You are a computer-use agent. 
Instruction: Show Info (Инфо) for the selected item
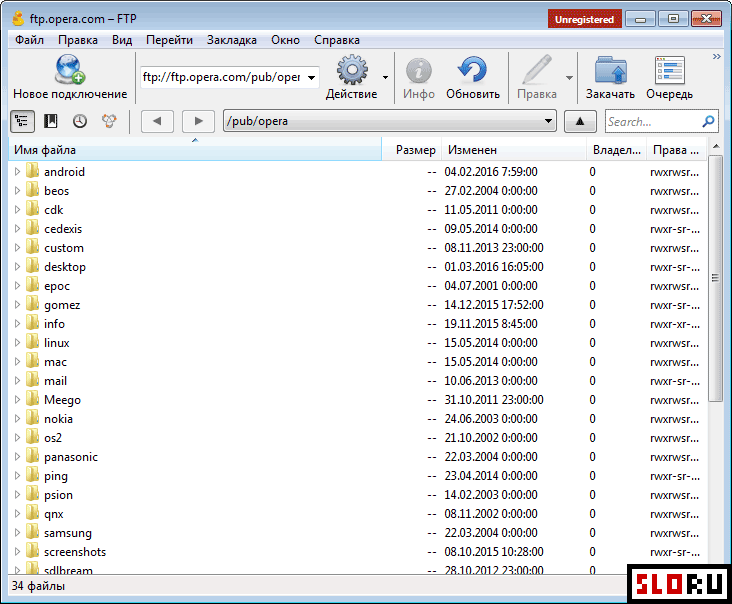click(x=419, y=78)
